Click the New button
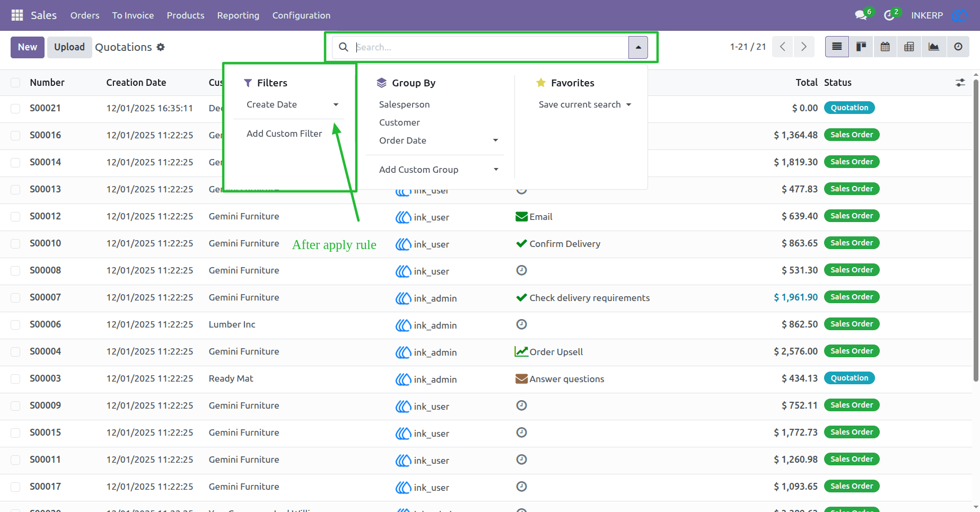 (x=28, y=47)
